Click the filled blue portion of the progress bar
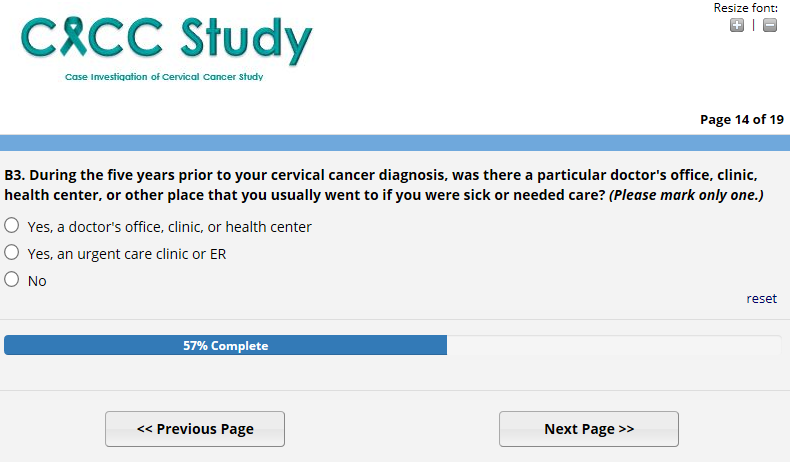The width and height of the screenshot is (790, 462). click(x=100, y=346)
